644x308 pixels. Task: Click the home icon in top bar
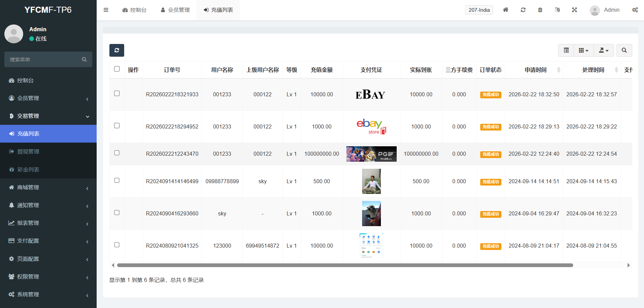[x=505, y=10]
